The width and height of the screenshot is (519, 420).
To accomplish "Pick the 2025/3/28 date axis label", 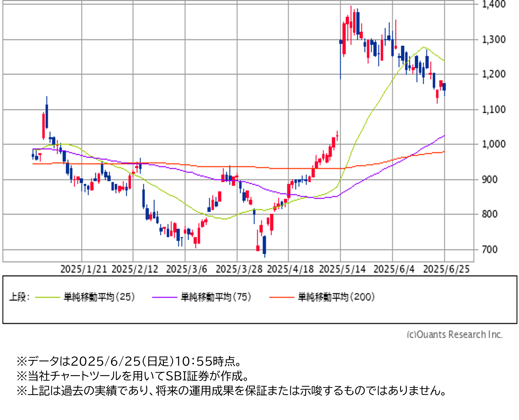I will point(239,269).
